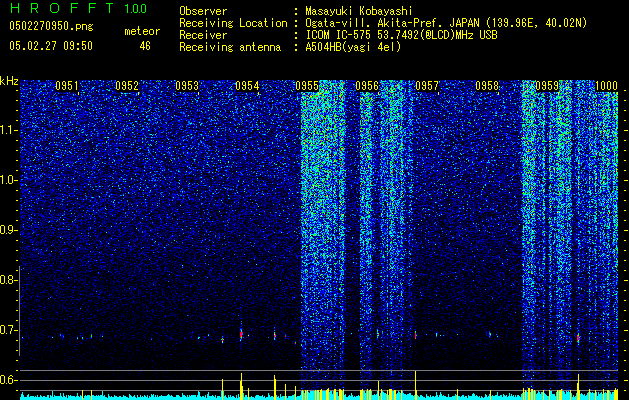This screenshot has width=629, height=400.
Task: Click the 0.7 frequency axis label
Action: click(7, 330)
